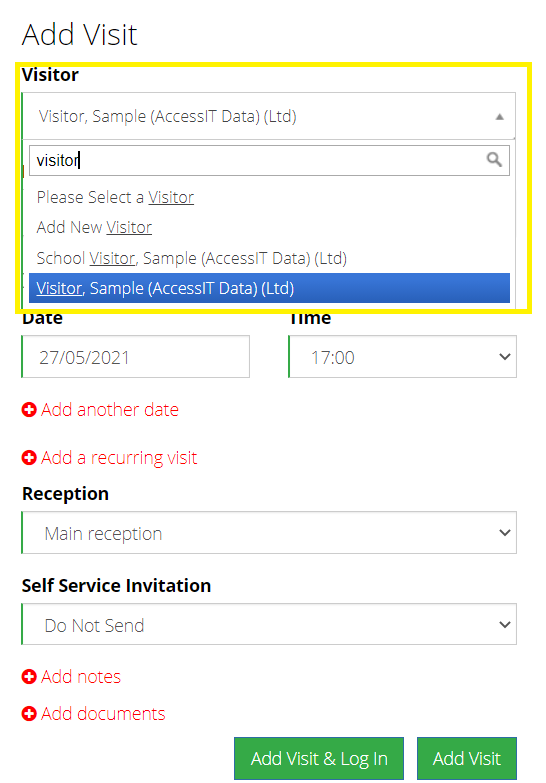This screenshot has height=783, width=546.
Task: Click the bold 'Visitor' field label
Action: click(50, 74)
